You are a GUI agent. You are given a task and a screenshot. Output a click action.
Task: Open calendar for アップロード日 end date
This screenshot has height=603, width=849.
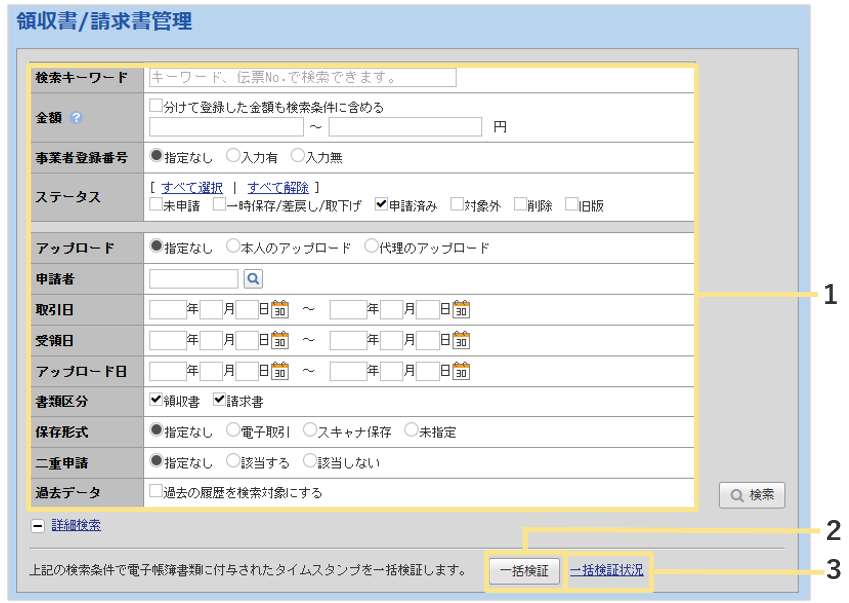pyautogui.click(x=461, y=371)
